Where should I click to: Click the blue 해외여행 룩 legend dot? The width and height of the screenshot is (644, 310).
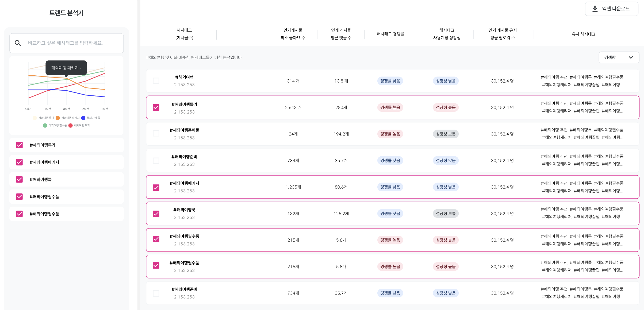tap(83, 118)
